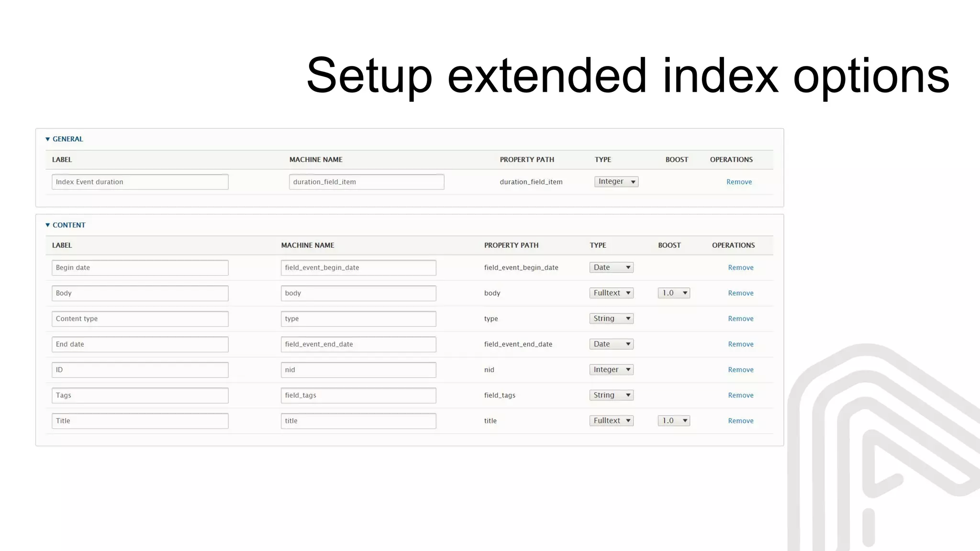Viewport: 980px width, 551px height.
Task: Click LABEL column header in CONTENT table
Action: point(62,245)
